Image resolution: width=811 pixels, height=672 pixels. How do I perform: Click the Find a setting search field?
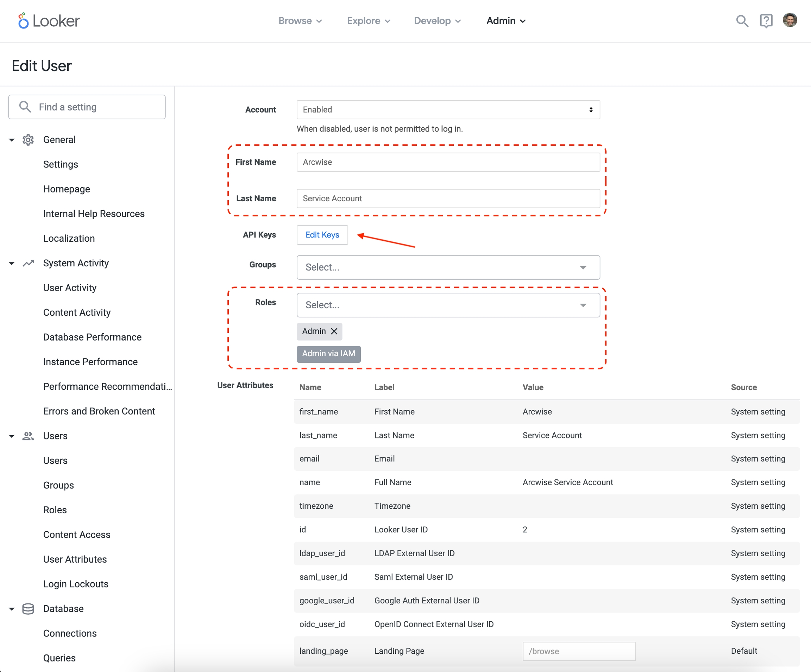87,107
